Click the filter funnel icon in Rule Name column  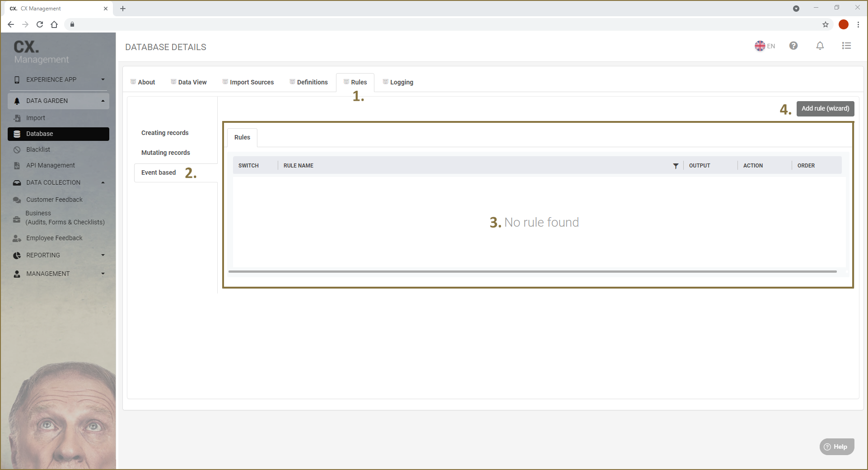[676, 166]
